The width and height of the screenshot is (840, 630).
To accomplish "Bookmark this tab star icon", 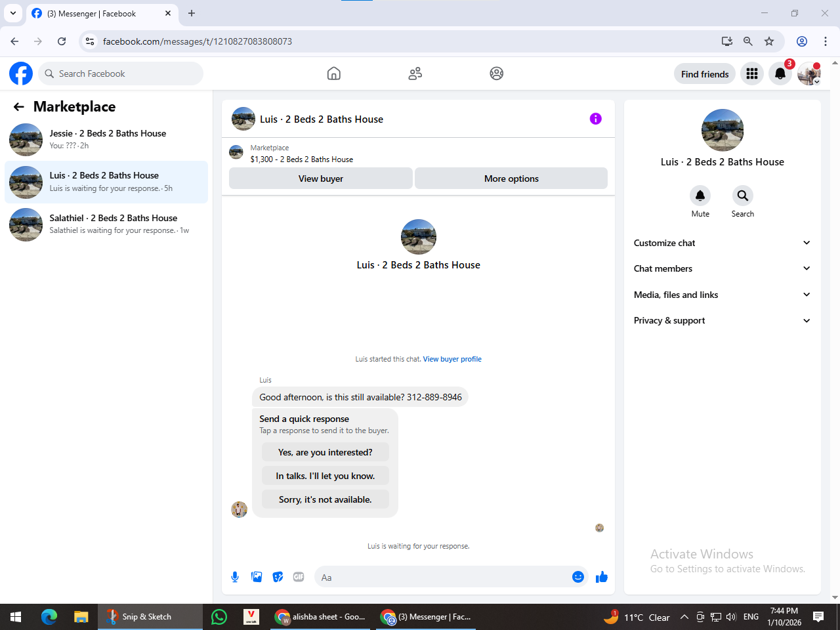I will (769, 41).
